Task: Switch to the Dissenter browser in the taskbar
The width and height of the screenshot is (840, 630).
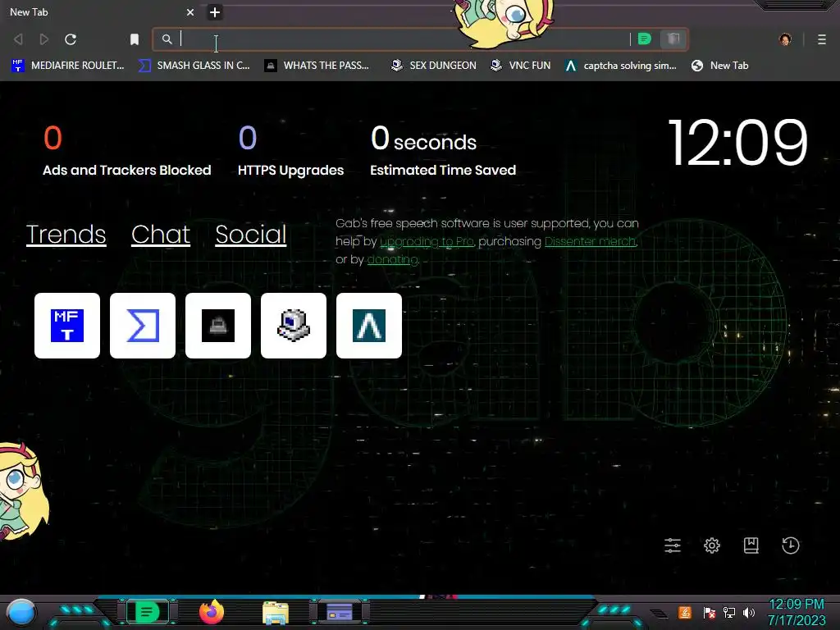Action: [148, 612]
